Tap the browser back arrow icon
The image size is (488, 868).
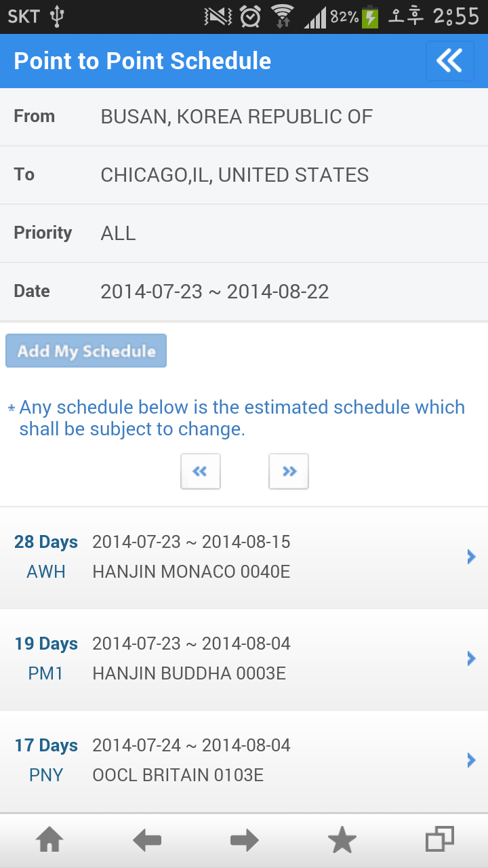147,841
